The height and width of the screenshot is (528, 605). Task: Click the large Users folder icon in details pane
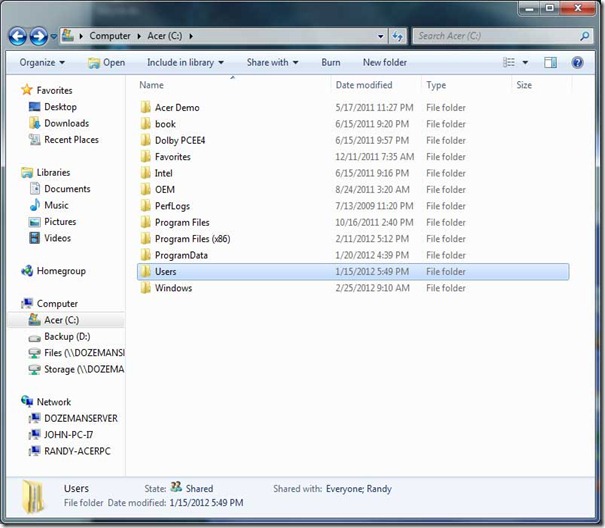pos(33,497)
